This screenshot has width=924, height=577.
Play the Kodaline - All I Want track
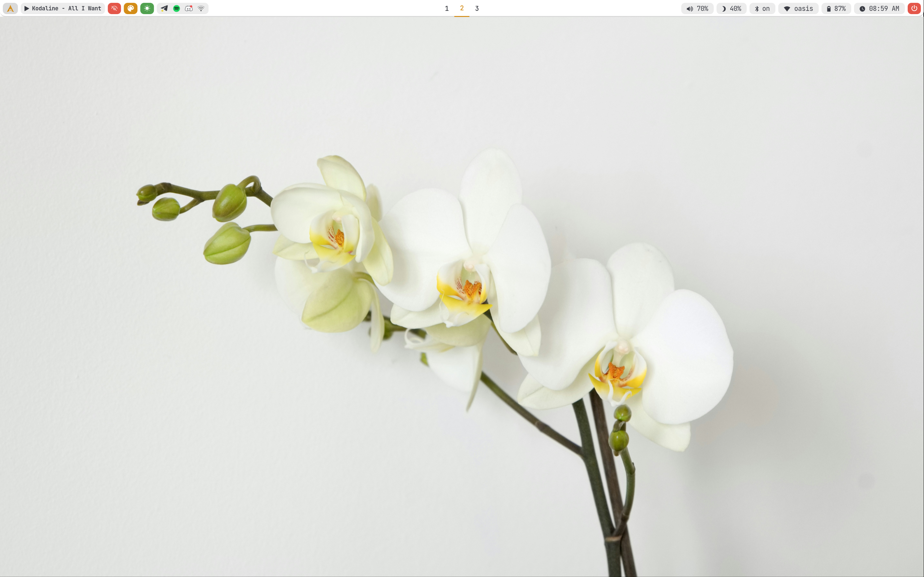point(63,8)
